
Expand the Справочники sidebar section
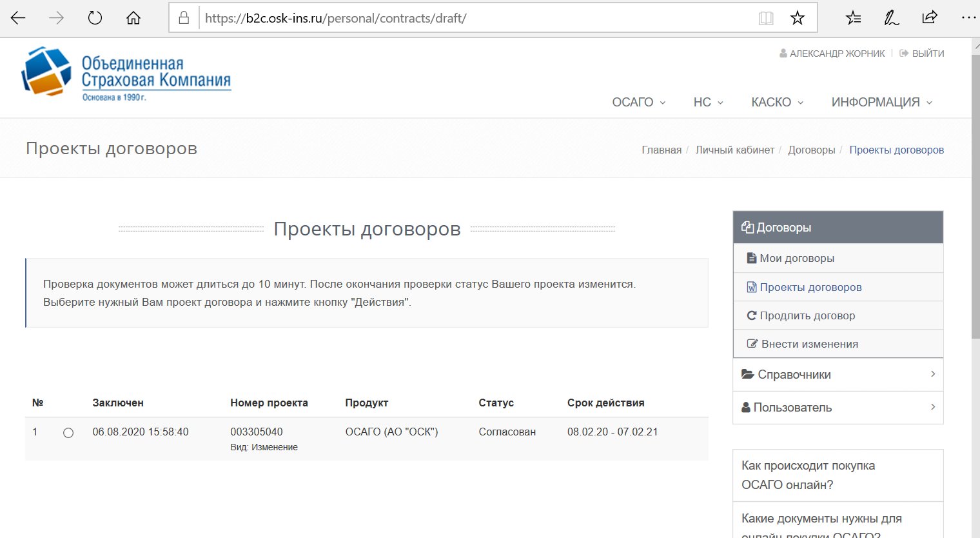coord(838,375)
